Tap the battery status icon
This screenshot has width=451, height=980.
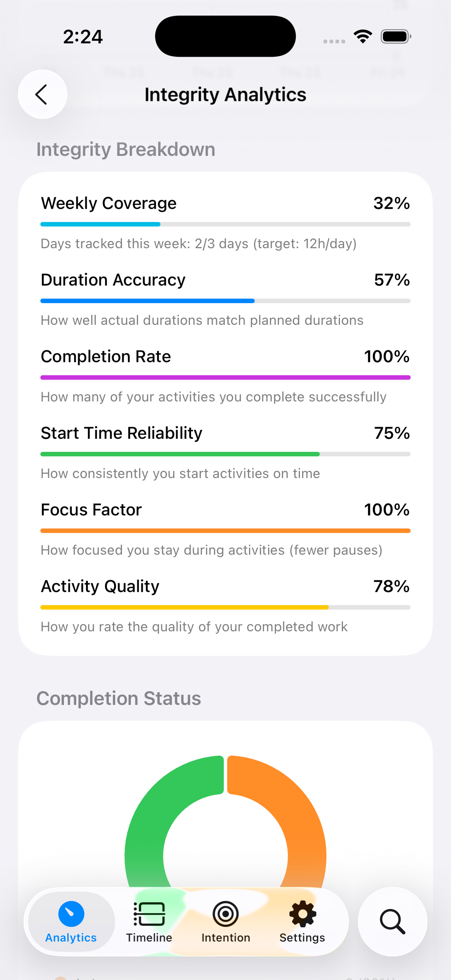395,37
